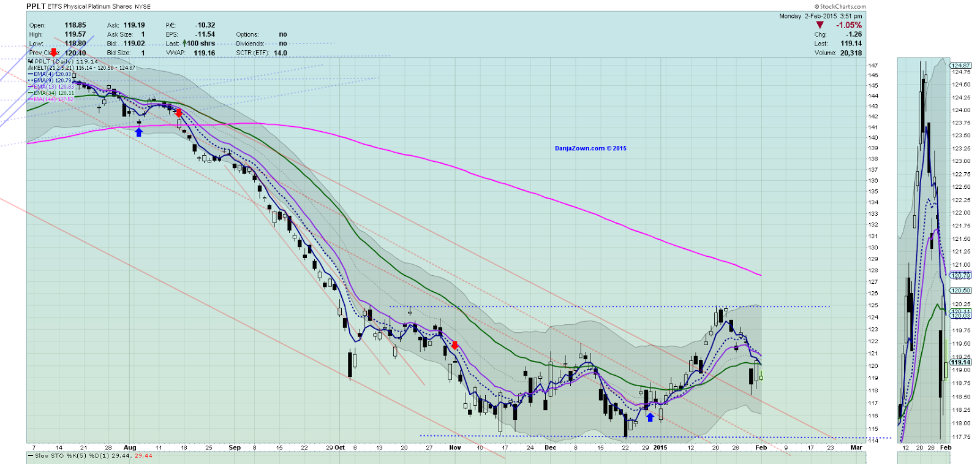Click the candlestick icon before PPLT (Daily)
980x464 pixels.
[31, 61]
